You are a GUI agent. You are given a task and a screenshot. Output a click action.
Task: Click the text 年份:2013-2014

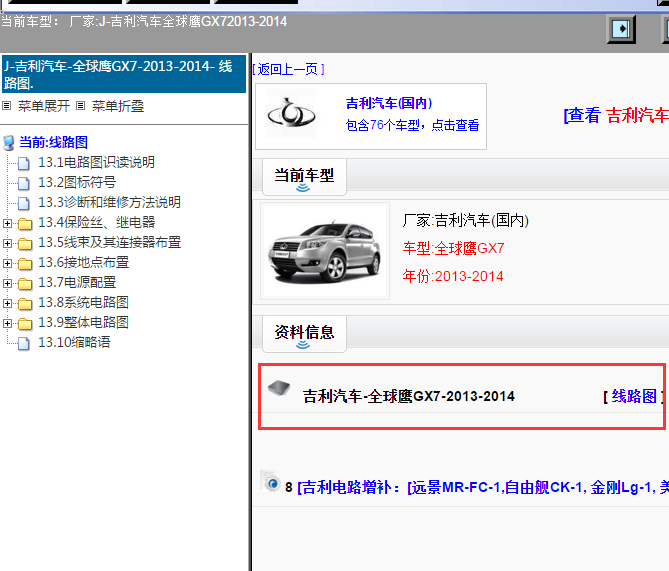click(453, 277)
